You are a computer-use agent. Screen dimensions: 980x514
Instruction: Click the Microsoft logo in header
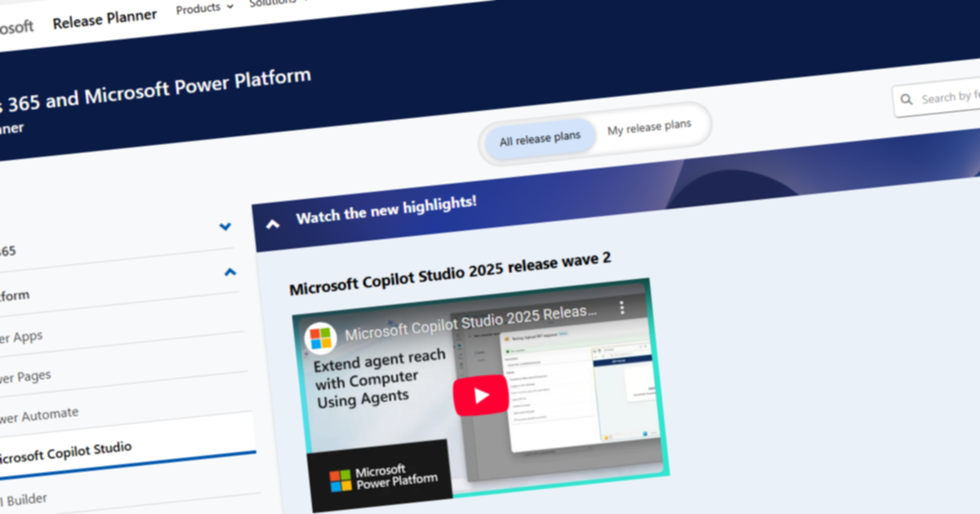click(16, 29)
